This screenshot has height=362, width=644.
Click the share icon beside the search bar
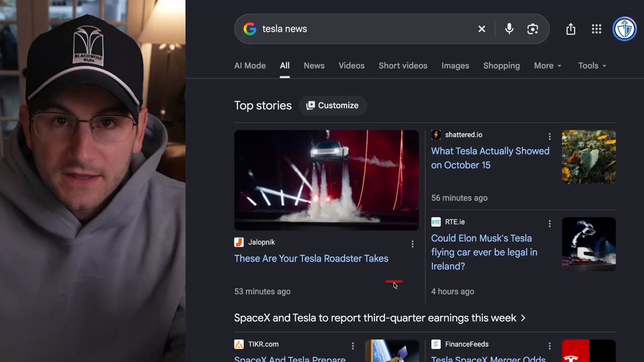tap(570, 29)
